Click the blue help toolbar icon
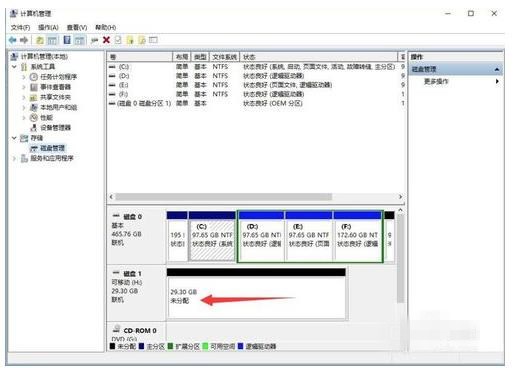This screenshot has width=516, height=368. pyautogui.click(x=67, y=40)
